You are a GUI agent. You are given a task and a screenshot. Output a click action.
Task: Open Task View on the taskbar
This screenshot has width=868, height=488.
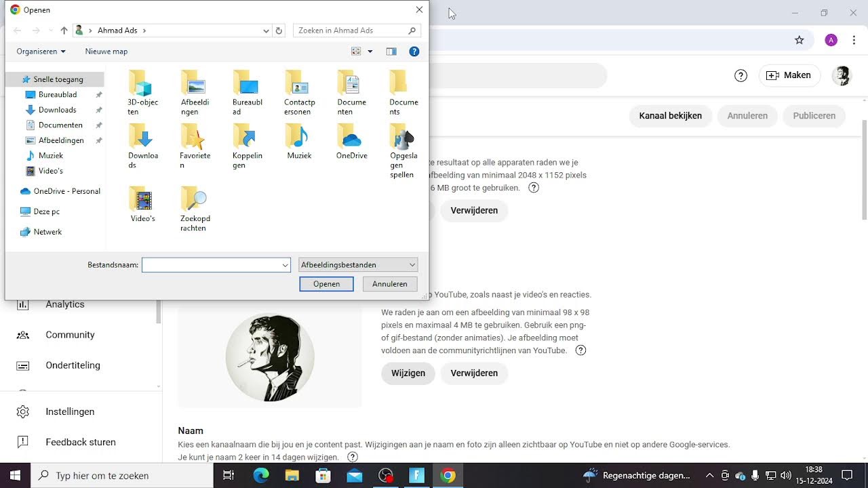(229, 475)
